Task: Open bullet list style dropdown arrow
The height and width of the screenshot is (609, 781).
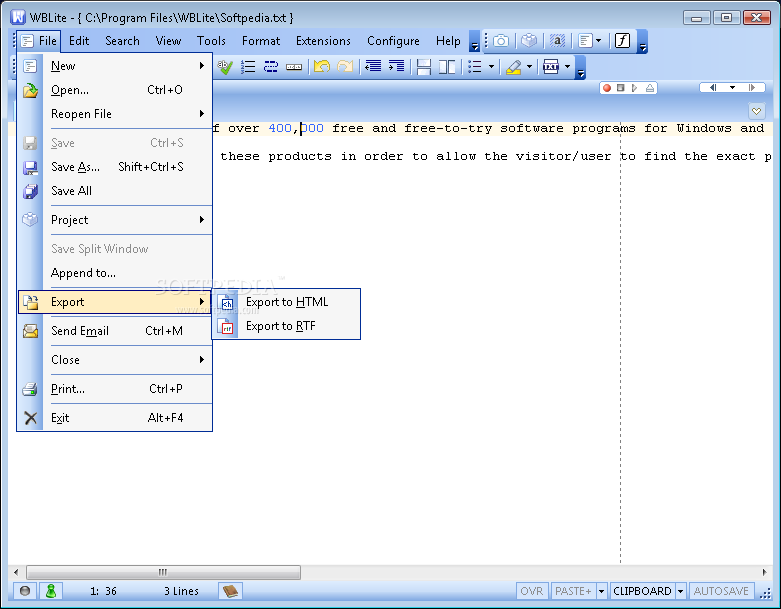Action: [x=491, y=67]
